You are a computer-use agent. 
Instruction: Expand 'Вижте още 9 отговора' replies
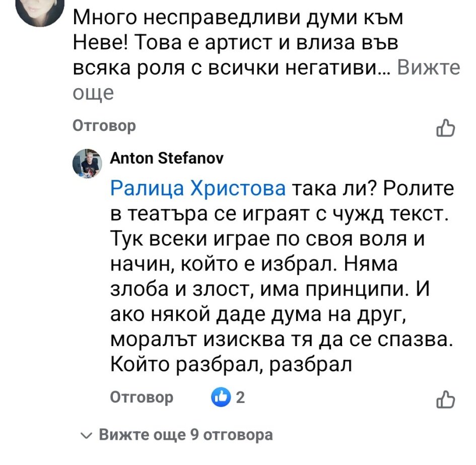185,435
